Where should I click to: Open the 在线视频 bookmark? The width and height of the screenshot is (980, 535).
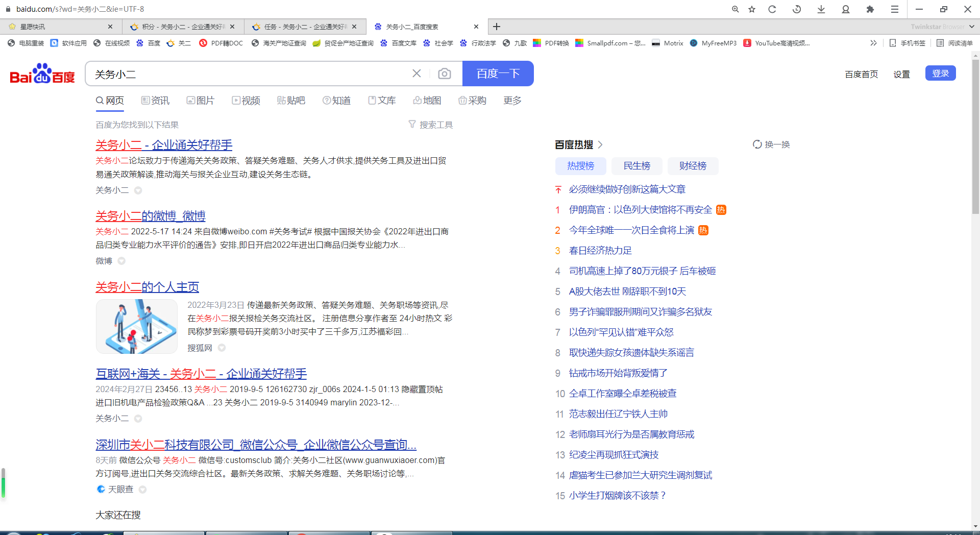(112, 43)
